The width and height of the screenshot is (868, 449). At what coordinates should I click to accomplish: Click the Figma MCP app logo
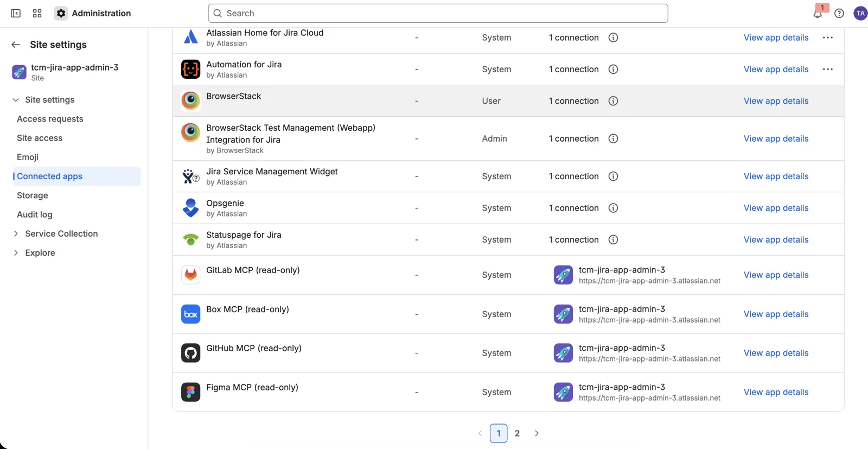pyautogui.click(x=190, y=392)
